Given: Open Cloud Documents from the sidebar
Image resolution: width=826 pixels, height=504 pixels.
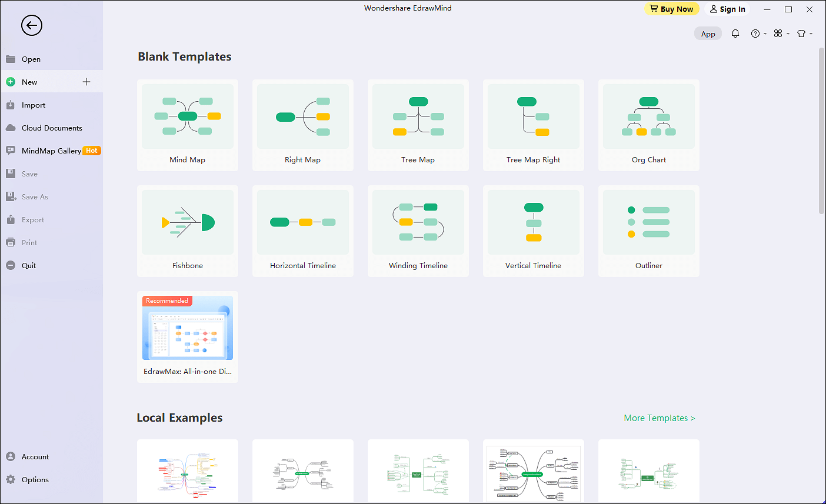Looking at the screenshot, I should [x=52, y=128].
